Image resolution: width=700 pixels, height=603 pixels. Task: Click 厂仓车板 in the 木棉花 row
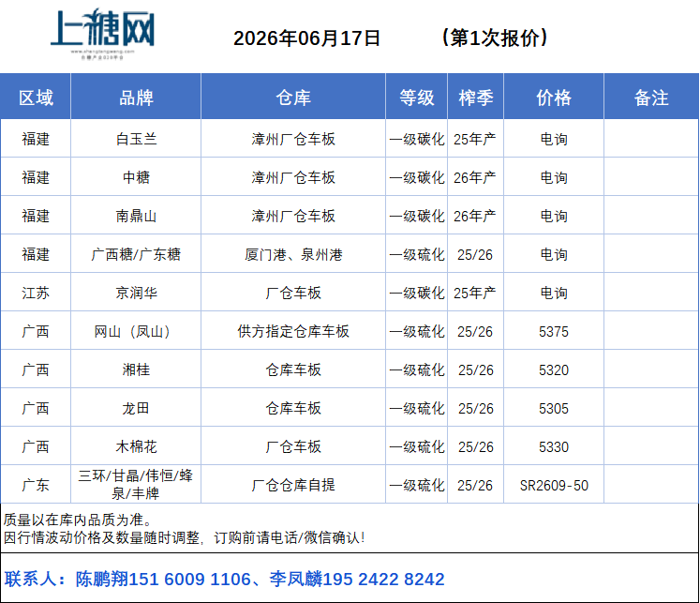(x=293, y=446)
